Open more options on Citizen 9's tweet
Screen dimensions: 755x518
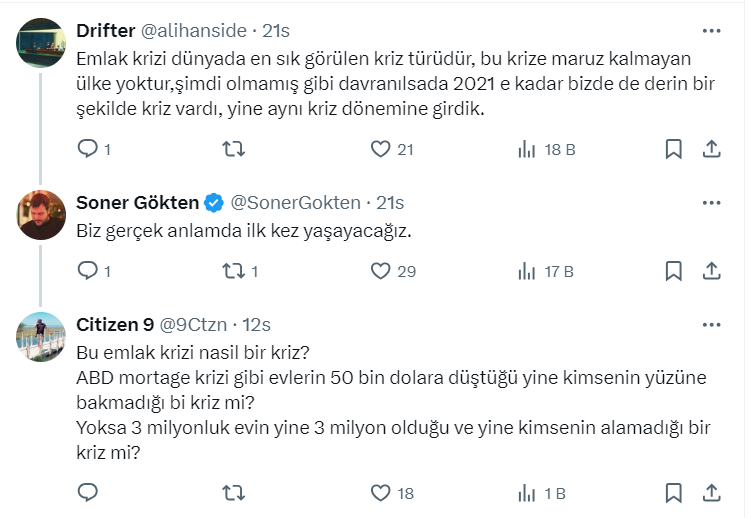click(x=711, y=324)
